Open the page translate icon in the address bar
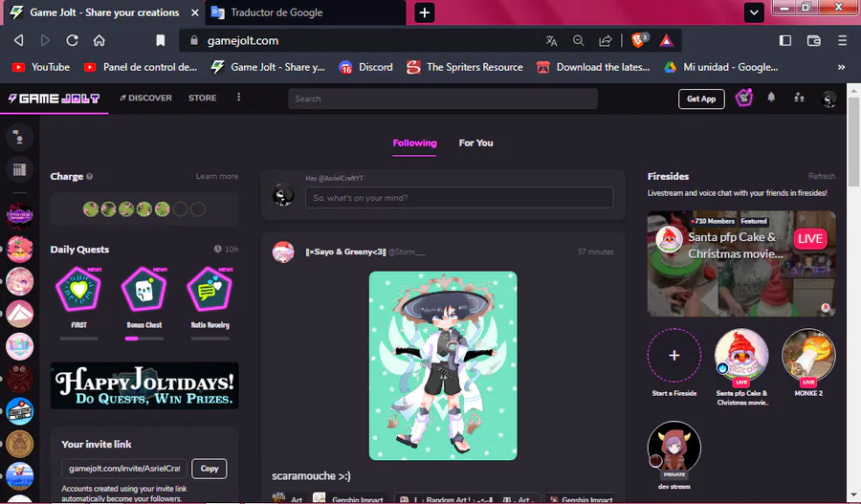 pos(551,40)
